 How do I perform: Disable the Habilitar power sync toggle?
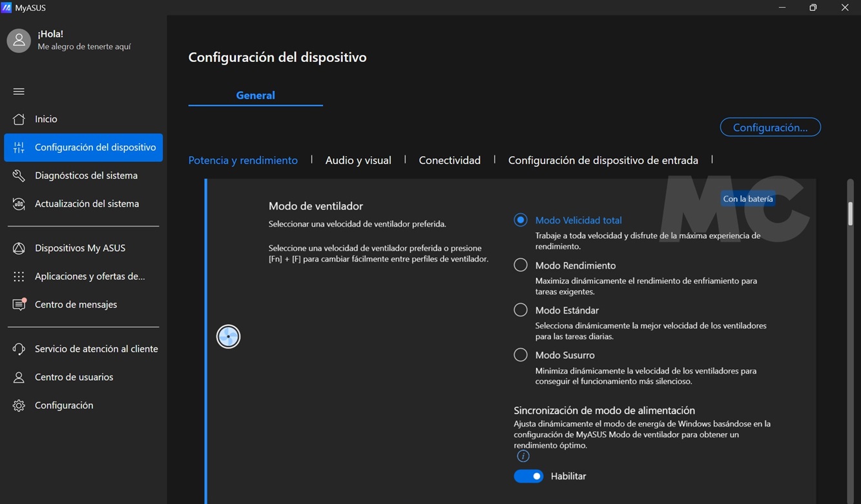point(528,476)
